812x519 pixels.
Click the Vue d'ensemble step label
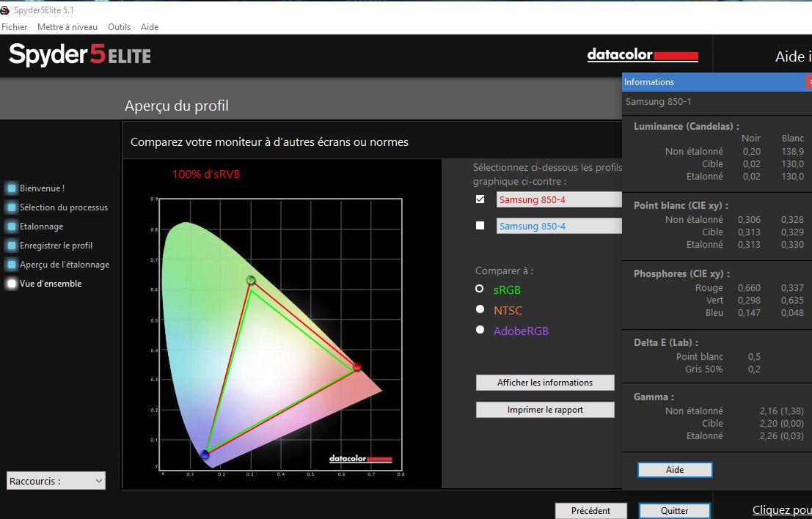[51, 284]
